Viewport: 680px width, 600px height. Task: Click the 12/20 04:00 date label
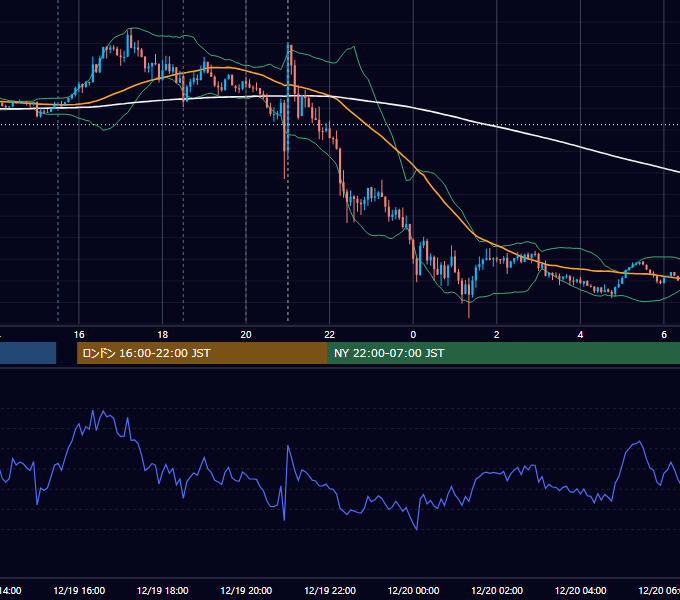(x=581, y=590)
